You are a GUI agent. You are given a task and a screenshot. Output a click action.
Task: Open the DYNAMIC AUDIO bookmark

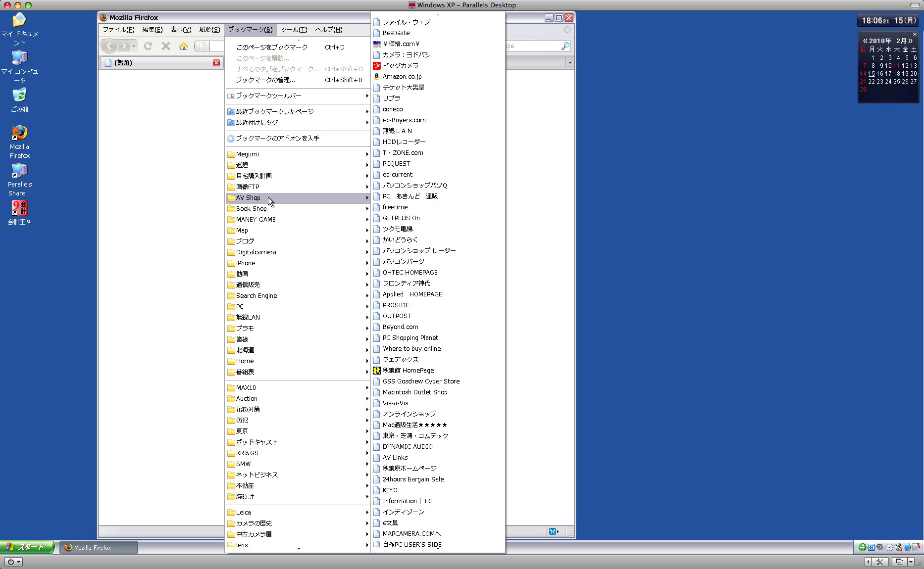click(x=438, y=446)
